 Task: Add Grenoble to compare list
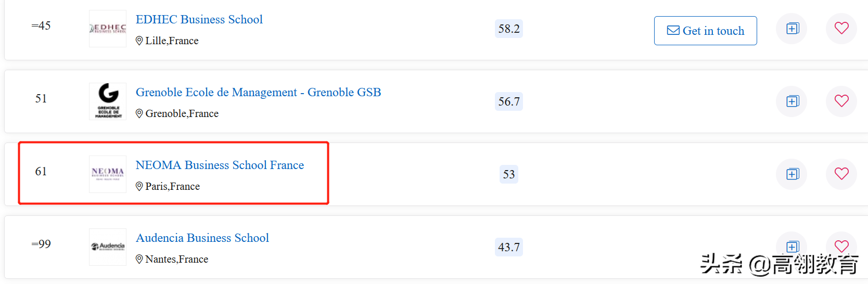point(792,101)
